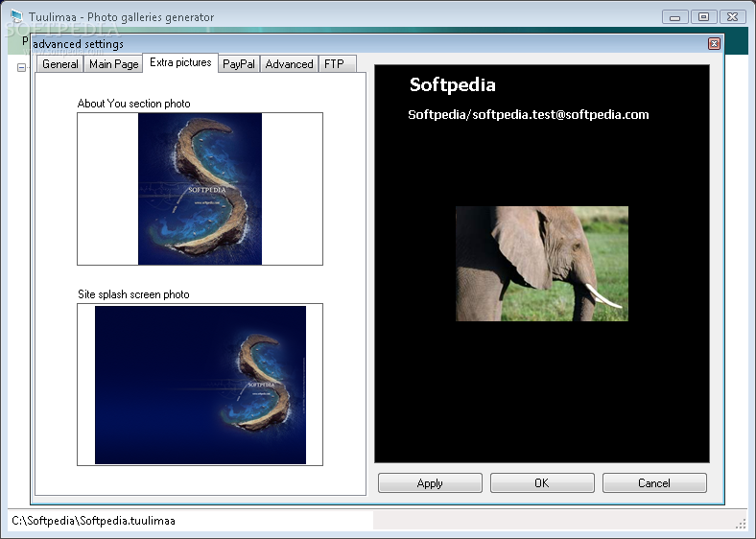
Task: Click the Softpedia title in preview
Action: click(x=452, y=84)
